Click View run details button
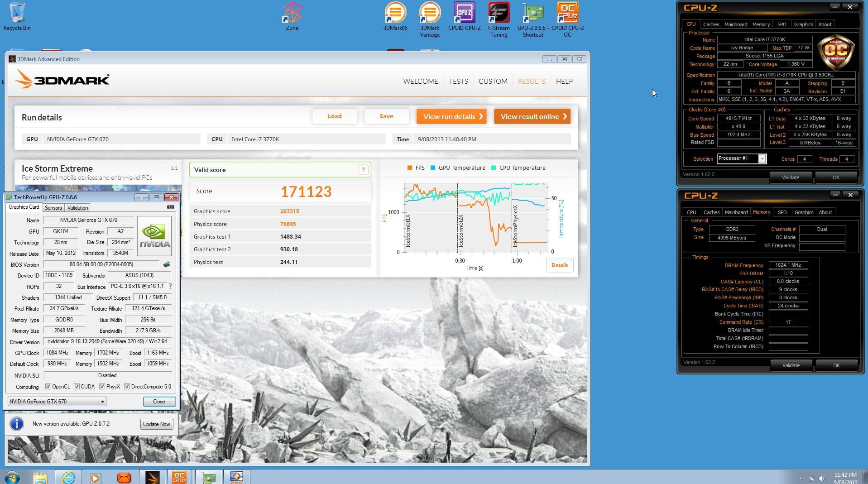 click(451, 116)
